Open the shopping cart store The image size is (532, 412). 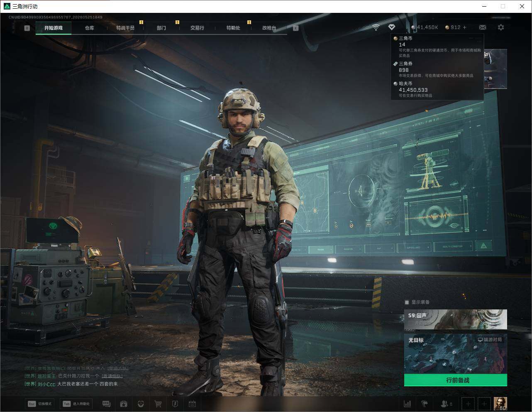pos(158,404)
